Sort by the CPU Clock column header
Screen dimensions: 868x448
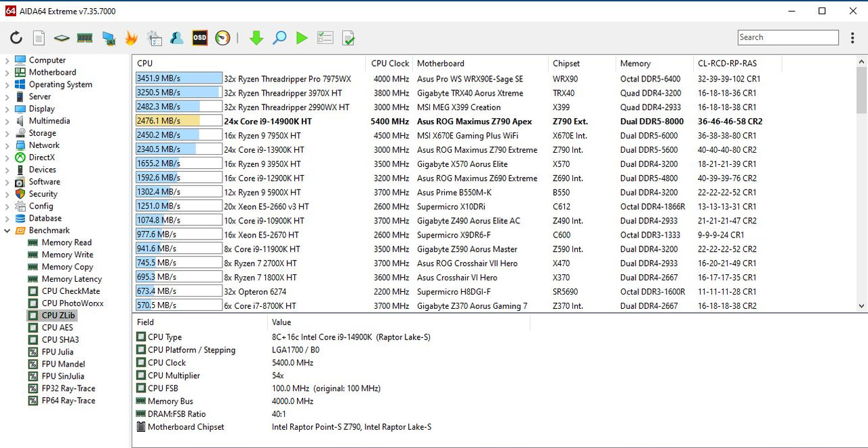pyautogui.click(x=389, y=64)
